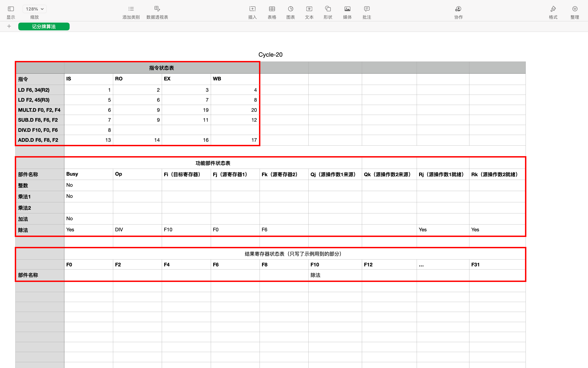Select the Fi（目标寄存器）header
The height and width of the screenshot is (368, 588).
[186, 174]
